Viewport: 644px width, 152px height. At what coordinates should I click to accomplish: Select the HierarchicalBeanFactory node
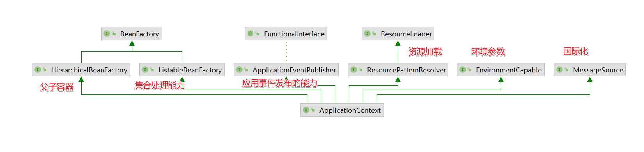(x=81, y=70)
